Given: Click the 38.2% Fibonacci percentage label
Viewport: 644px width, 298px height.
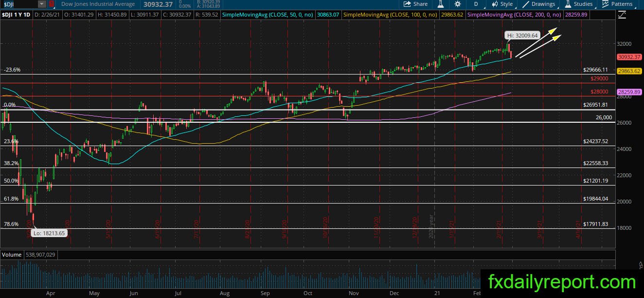Looking at the screenshot, I should tap(11, 163).
